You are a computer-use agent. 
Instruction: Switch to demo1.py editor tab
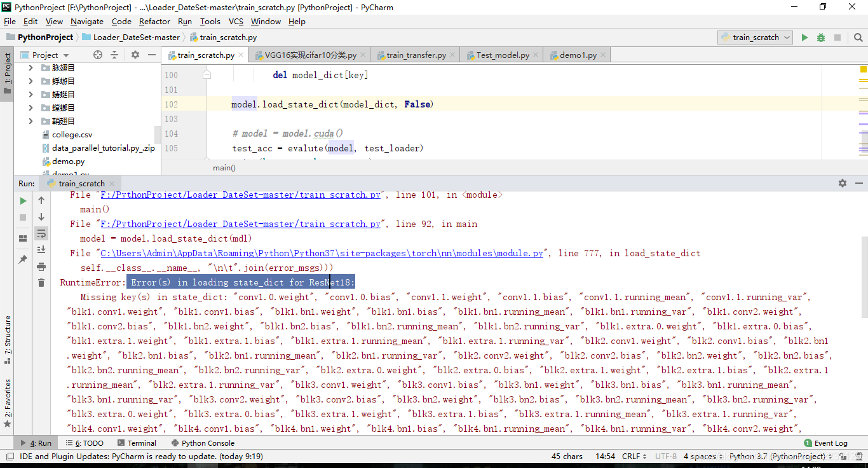pyautogui.click(x=577, y=55)
